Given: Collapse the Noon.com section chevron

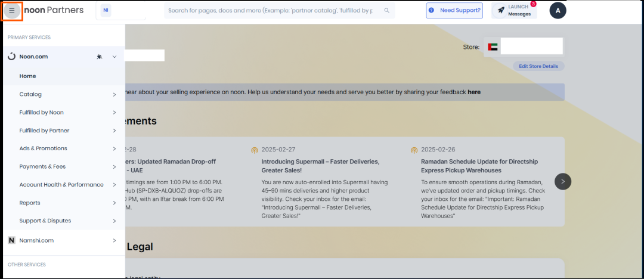Looking at the screenshot, I should [114, 57].
